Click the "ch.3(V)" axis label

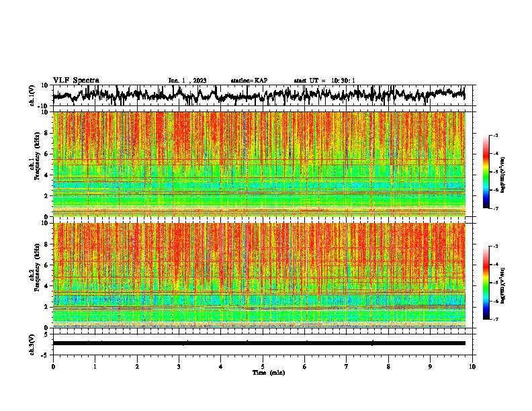tap(32, 345)
